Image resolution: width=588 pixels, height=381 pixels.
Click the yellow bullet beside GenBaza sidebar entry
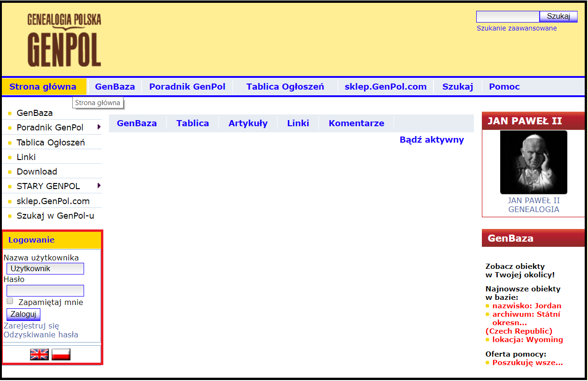coord(10,113)
